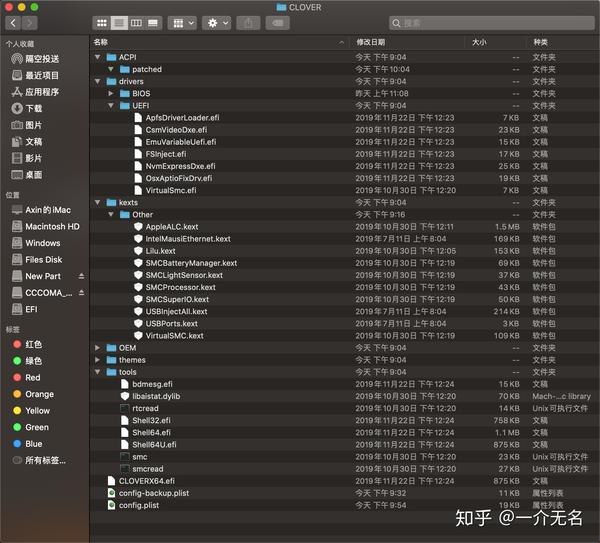Focus the Finder search field
Image resolution: width=600 pixels, height=543 pixels.
pyautogui.click(x=492, y=23)
